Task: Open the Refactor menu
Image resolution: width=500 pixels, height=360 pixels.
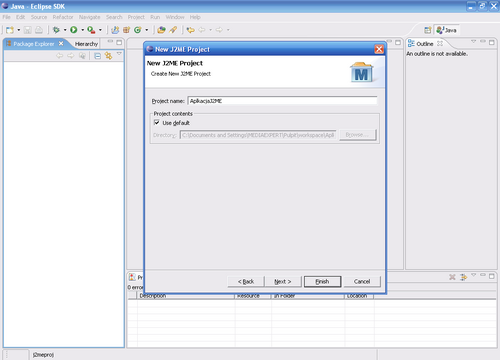Action: (x=63, y=17)
